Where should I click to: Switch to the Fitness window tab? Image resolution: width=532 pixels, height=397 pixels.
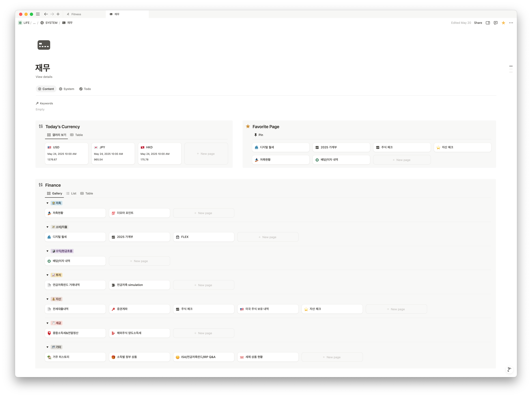click(x=76, y=14)
